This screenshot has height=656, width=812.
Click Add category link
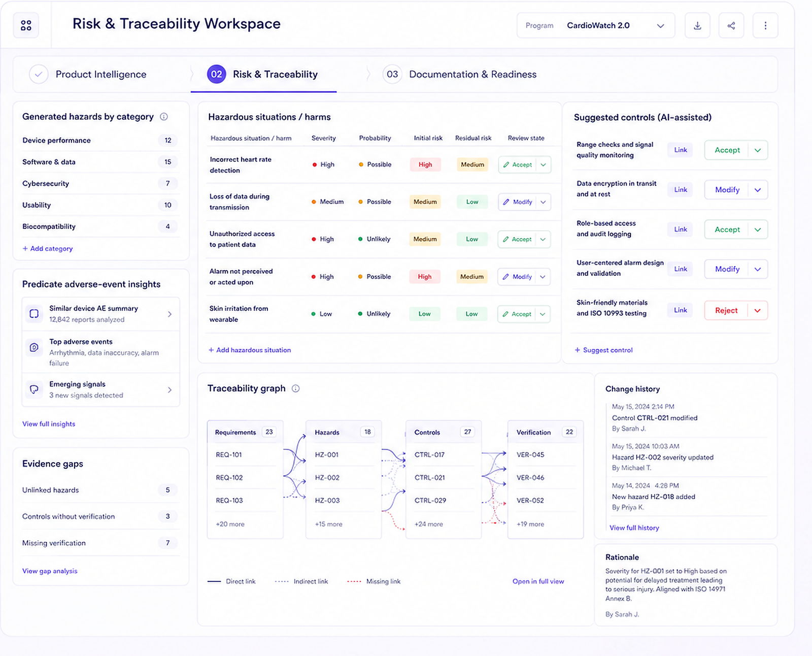48,249
